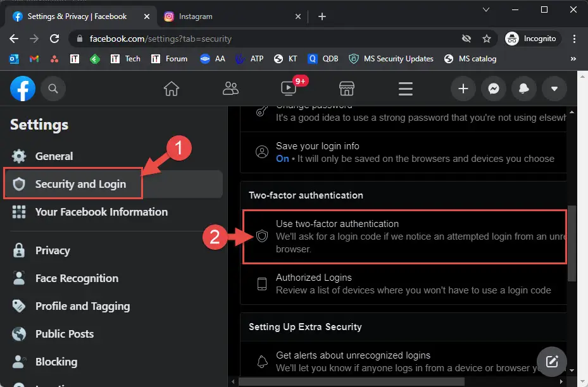Open the red dots bookmark icon

(x=54, y=59)
